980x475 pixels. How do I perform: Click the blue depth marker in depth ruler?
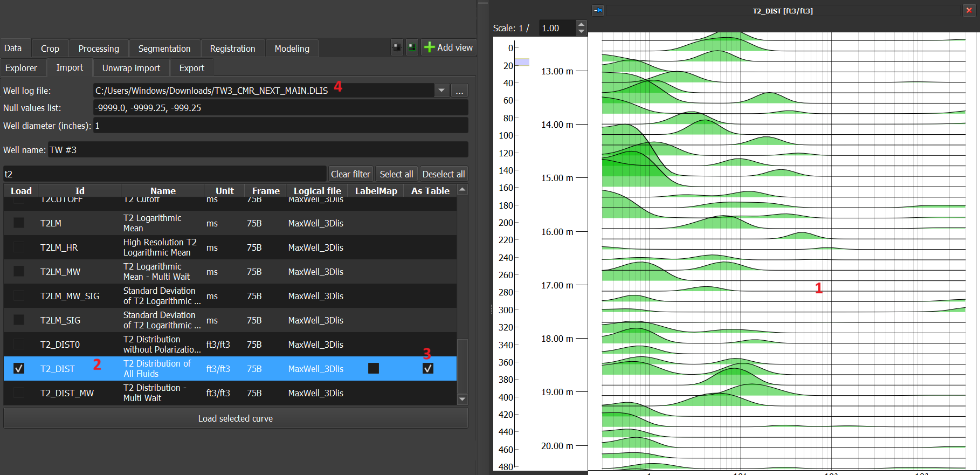522,62
